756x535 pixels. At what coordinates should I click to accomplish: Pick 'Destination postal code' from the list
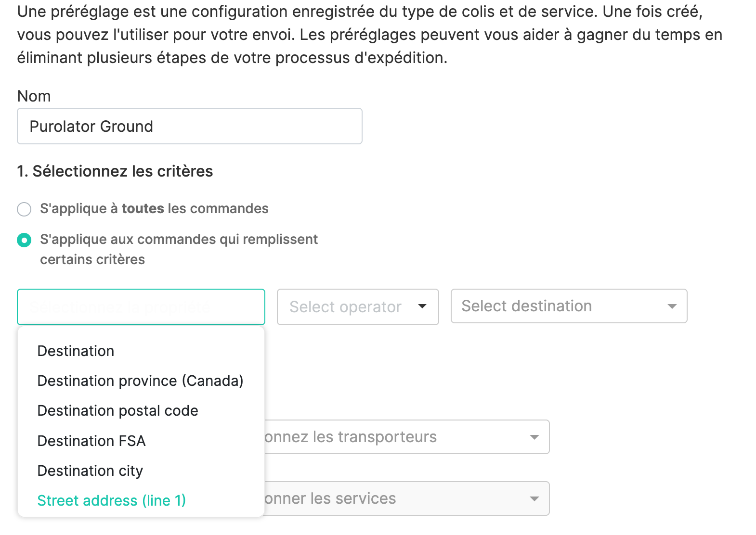point(118,411)
